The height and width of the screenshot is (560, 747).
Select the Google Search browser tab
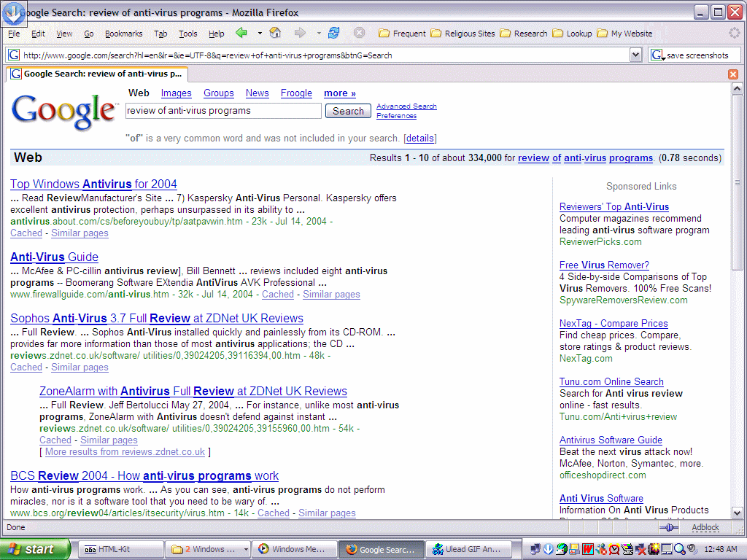click(97, 74)
